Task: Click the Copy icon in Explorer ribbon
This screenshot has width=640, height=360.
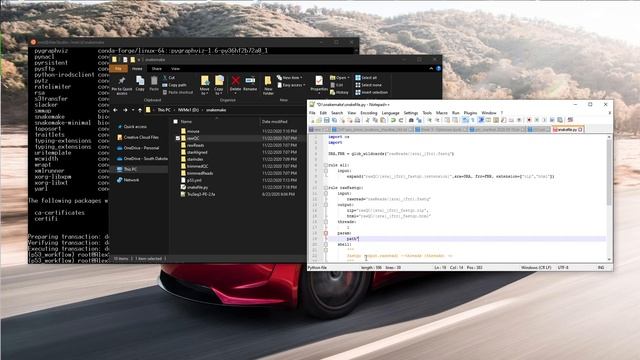Action: [140, 83]
